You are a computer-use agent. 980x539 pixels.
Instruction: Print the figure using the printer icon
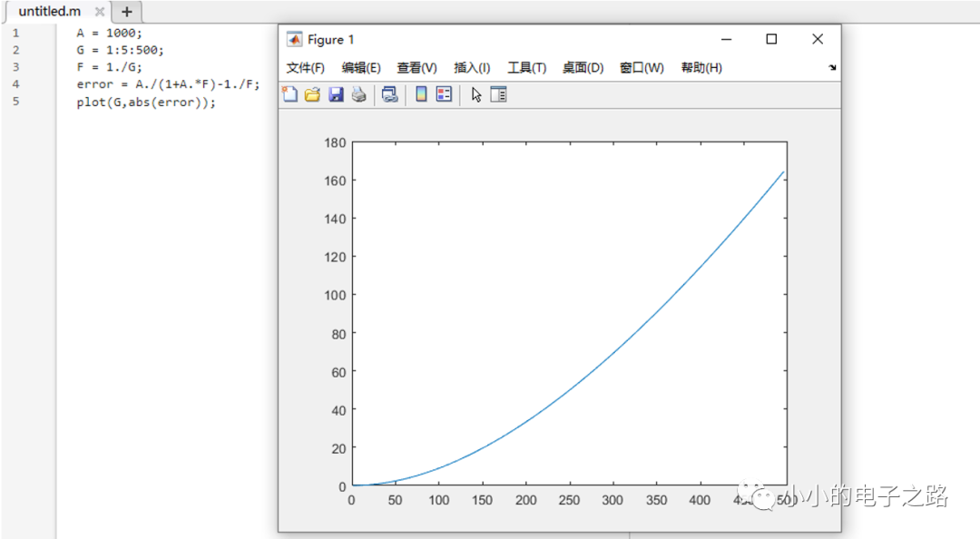(x=358, y=94)
